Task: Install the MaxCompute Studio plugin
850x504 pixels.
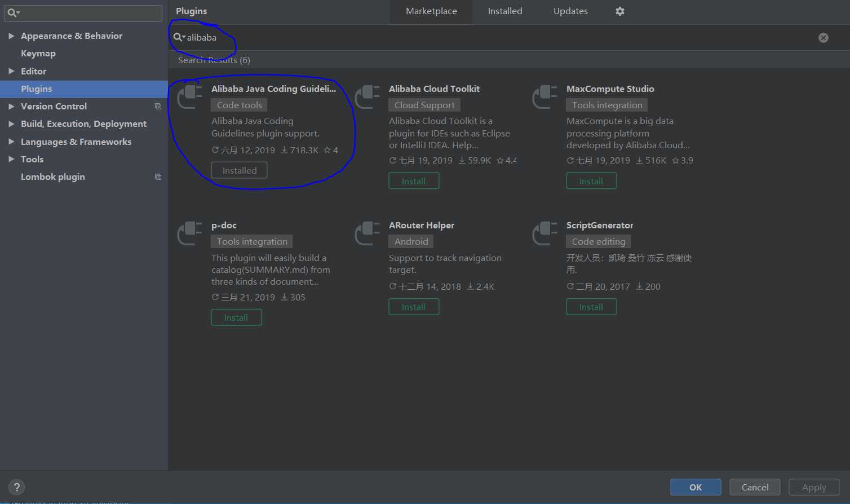Action: tap(591, 181)
